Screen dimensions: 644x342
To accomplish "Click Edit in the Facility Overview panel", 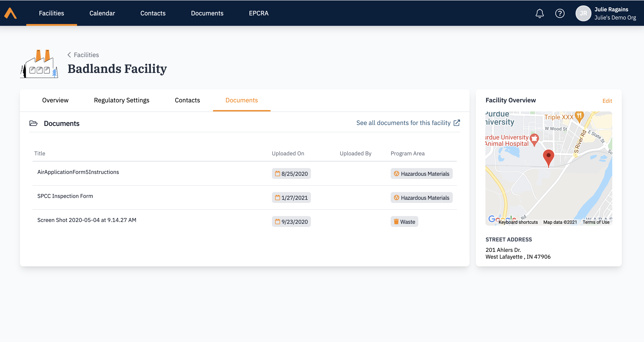I will click(x=608, y=101).
